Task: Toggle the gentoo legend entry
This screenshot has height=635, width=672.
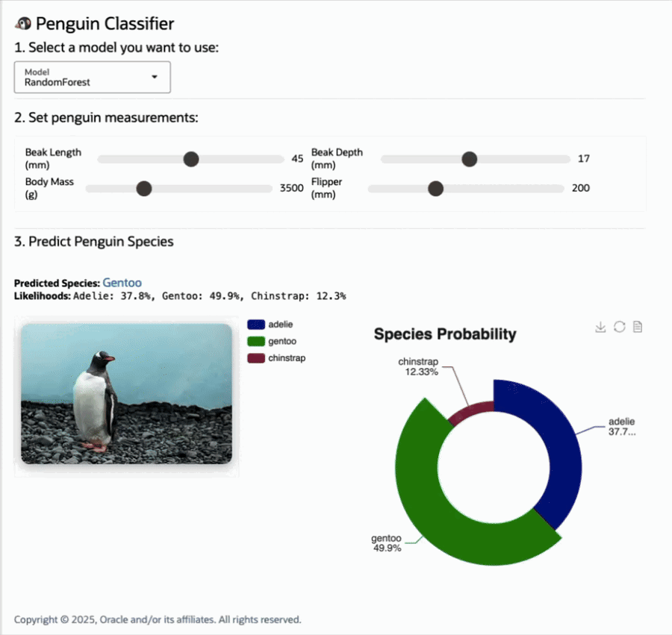Action: point(257,341)
